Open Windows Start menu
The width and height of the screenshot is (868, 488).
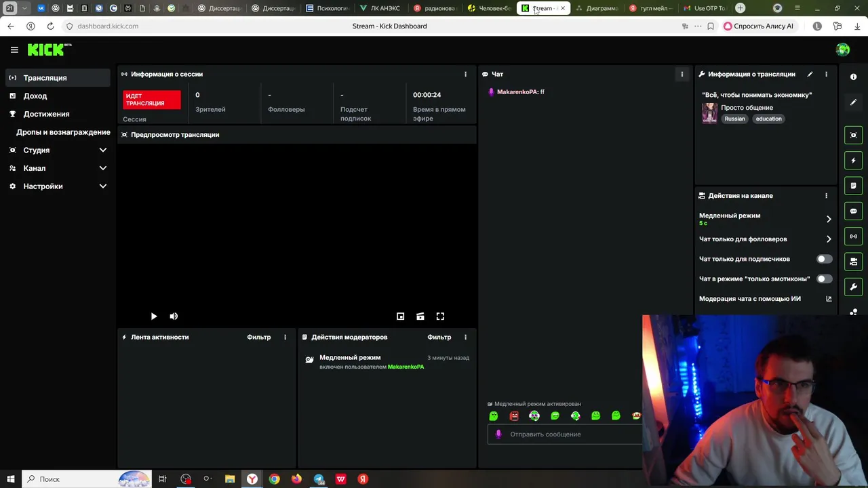click(x=10, y=479)
